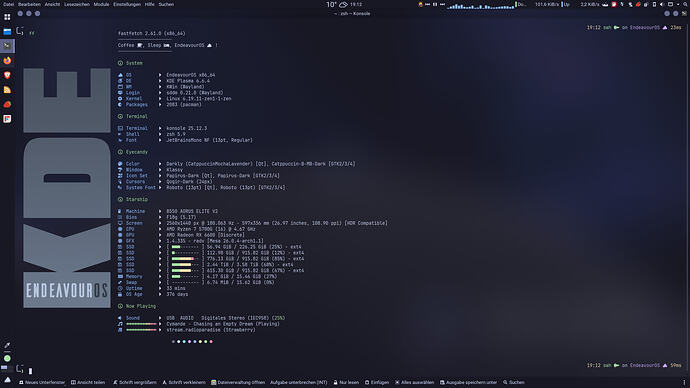Click the Memory usage bar row

point(197,277)
